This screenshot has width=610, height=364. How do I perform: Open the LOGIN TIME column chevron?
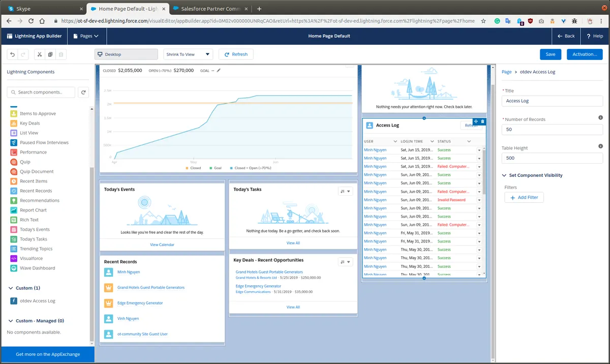click(x=432, y=141)
